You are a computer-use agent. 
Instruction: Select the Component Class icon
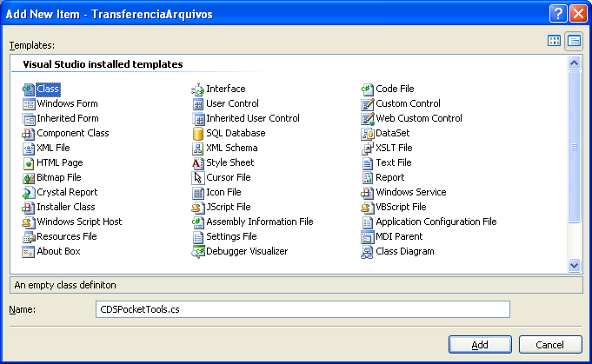click(29, 134)
